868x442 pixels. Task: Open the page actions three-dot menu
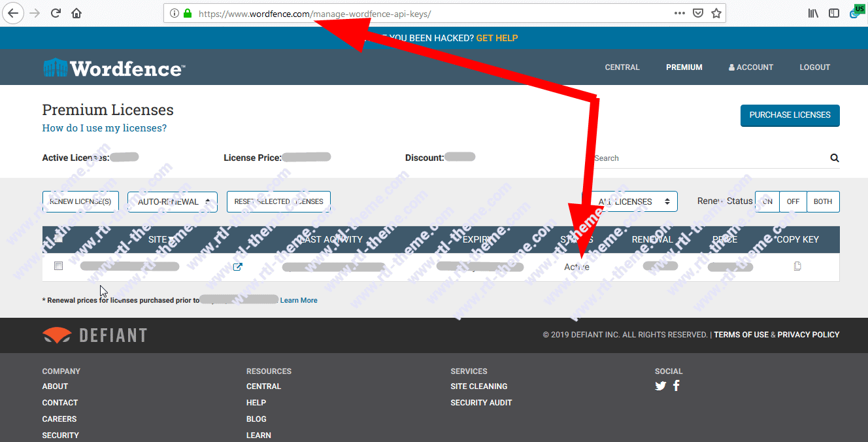[680, 13]
